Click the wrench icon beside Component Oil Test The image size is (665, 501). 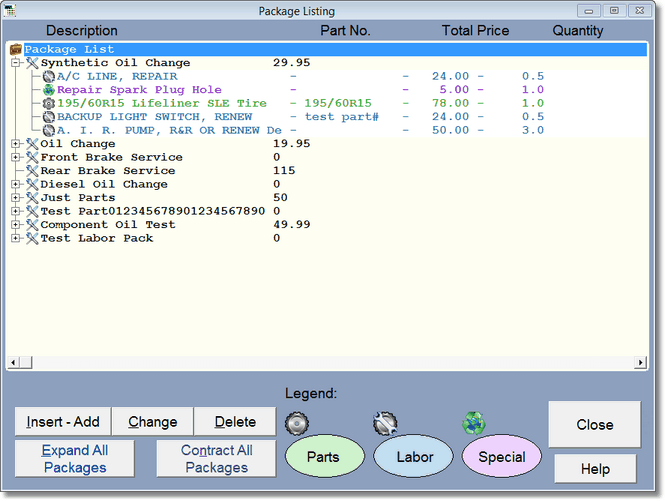32,225
